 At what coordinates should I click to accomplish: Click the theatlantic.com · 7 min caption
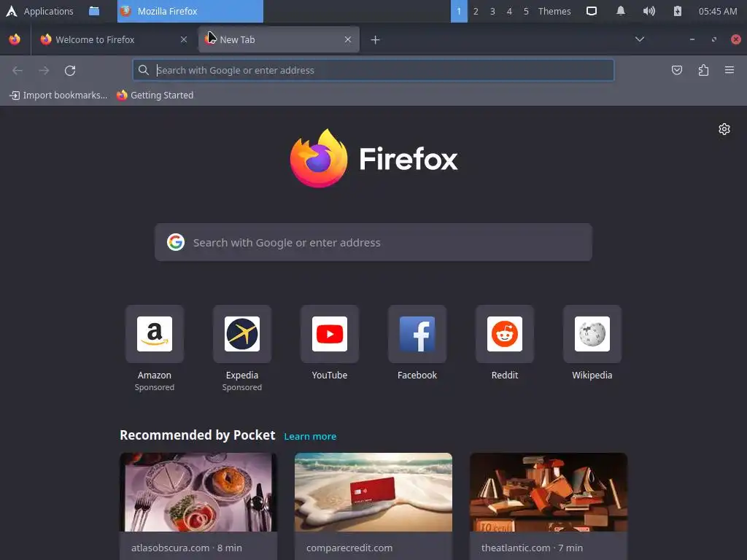532,548
